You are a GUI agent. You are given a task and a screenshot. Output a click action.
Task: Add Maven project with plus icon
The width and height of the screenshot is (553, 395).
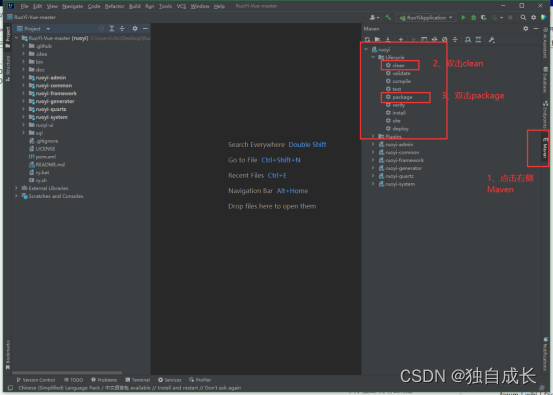pyautogui.click(x=401, y=40)
